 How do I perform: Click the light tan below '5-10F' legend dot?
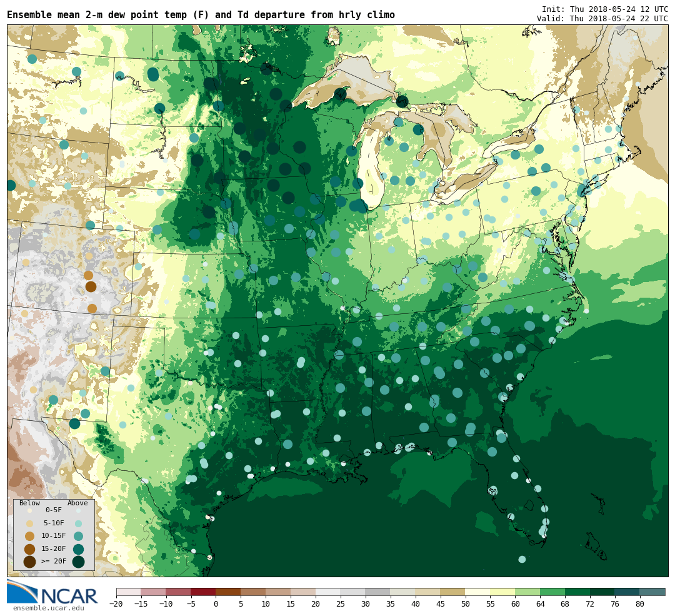[x=30, y=524]
